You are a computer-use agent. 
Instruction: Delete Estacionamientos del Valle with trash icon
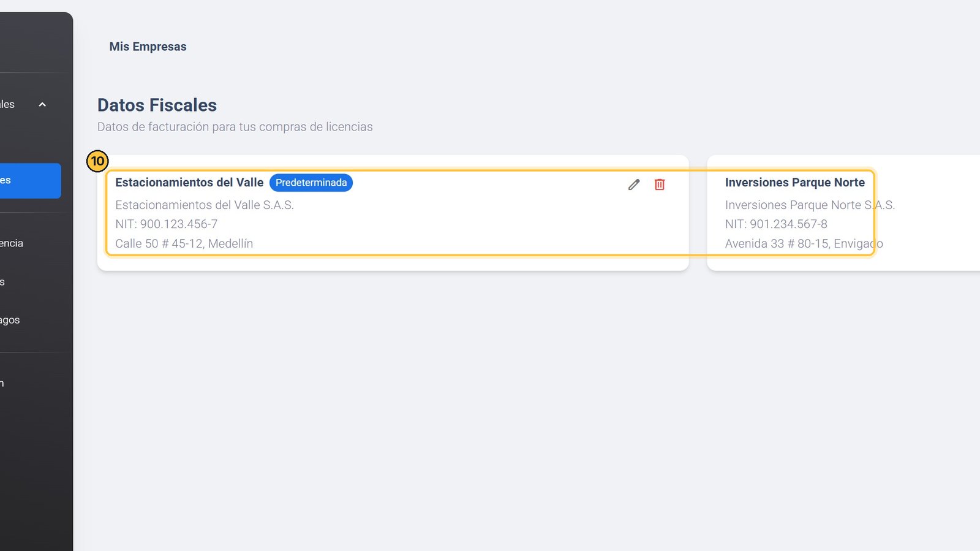coord(660,184)
